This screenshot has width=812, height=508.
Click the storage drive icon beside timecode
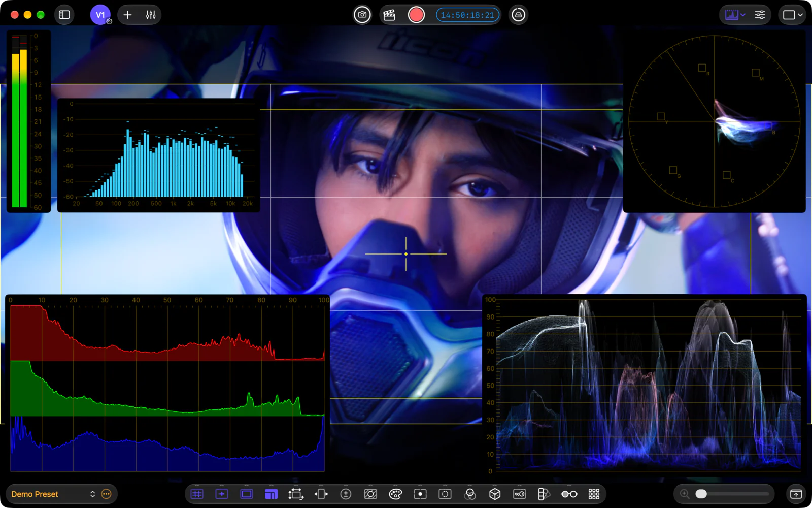[518, 15]
